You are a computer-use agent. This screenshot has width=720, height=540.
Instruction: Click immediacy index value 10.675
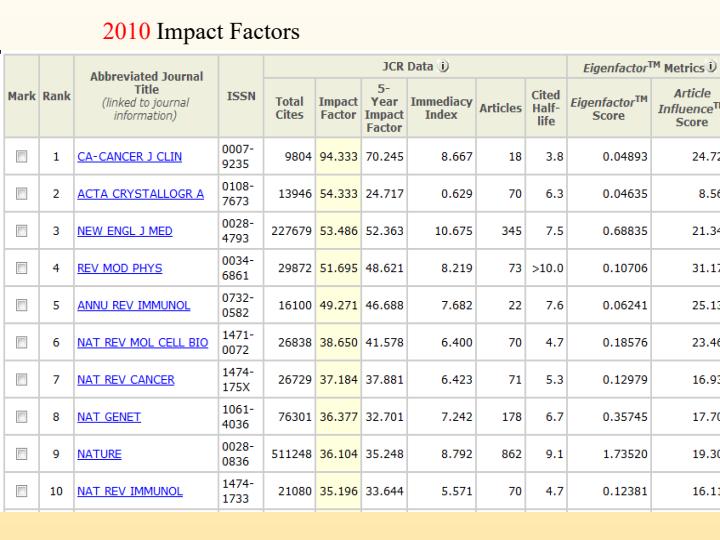pos(454,231)
